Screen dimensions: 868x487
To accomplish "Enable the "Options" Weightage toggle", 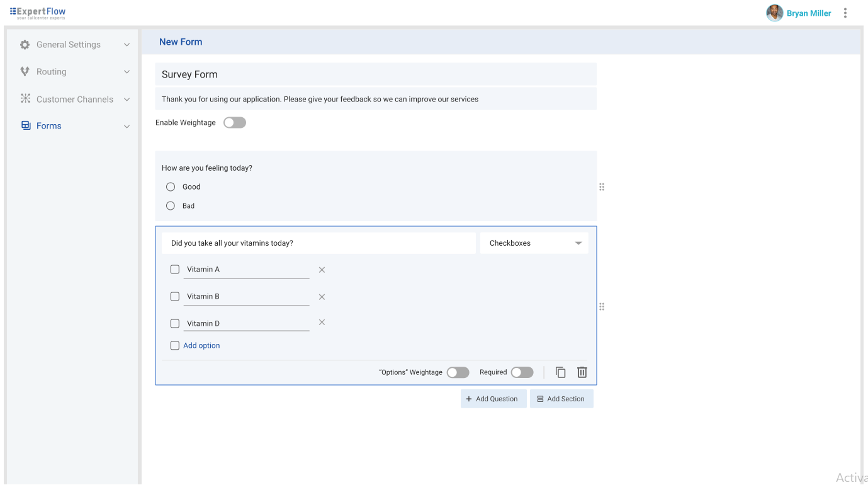I will click(458, 372).
